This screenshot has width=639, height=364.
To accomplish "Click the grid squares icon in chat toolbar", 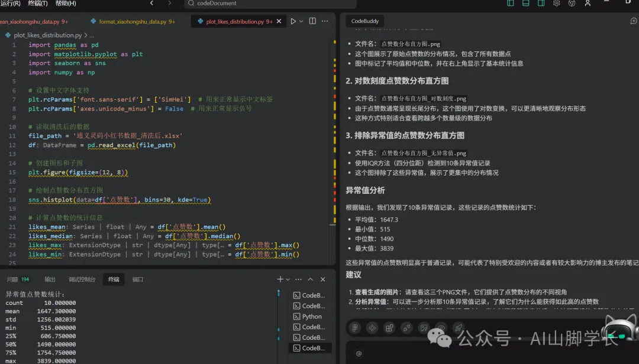I will 389,328.
